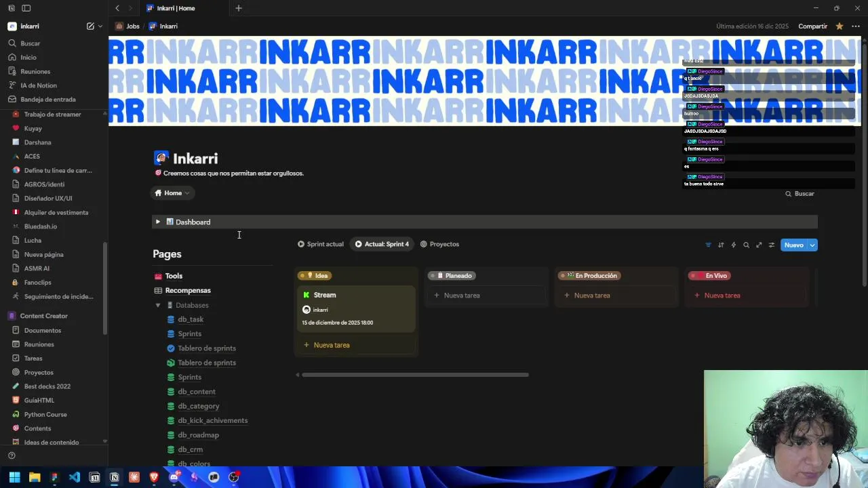Go back with the left arrow

(x=117, y=8)
